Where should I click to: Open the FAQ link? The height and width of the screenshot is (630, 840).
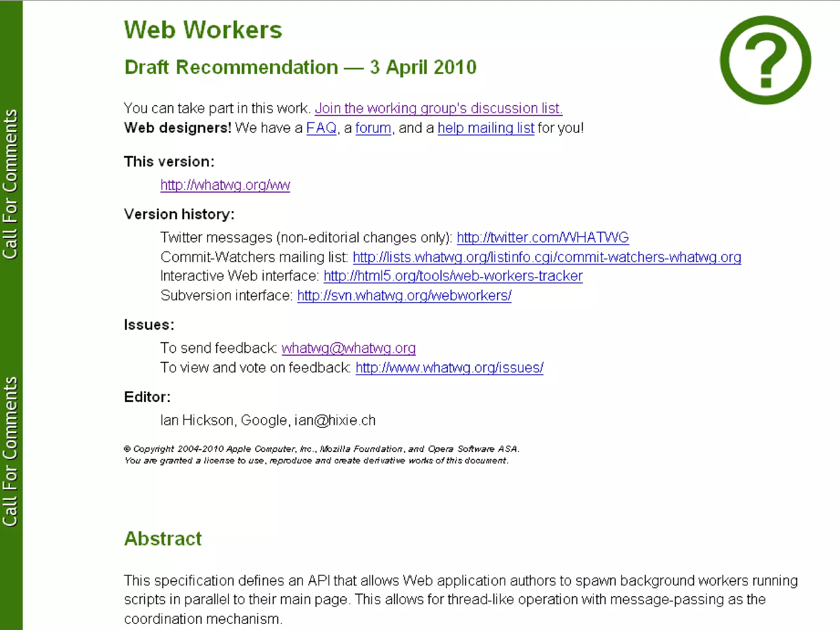click(321, 128)
